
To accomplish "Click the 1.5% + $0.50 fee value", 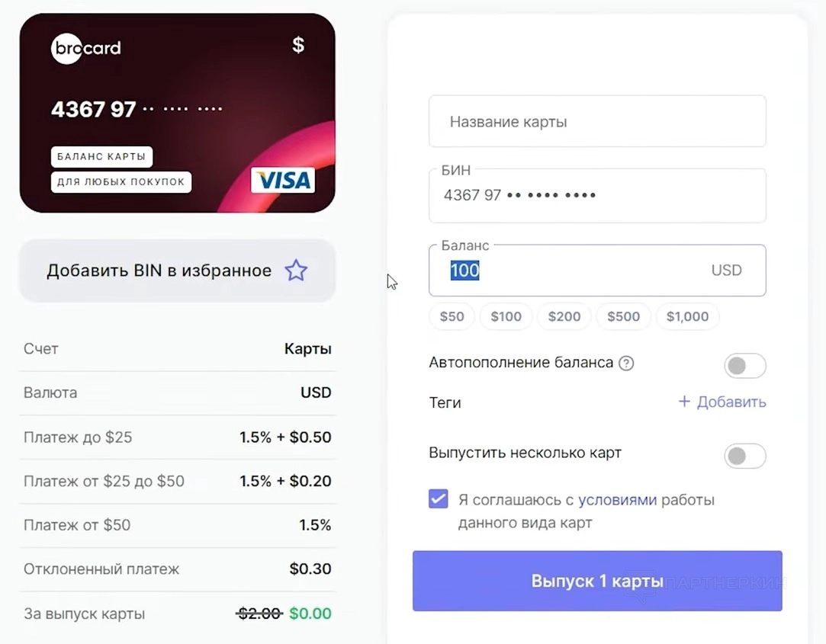I will tap(285, 437).
